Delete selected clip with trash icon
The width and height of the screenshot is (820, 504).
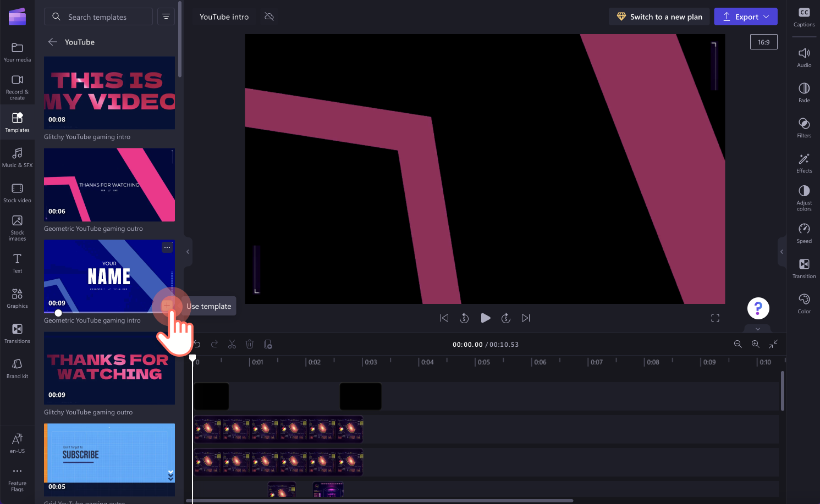[x=250, y=344]
